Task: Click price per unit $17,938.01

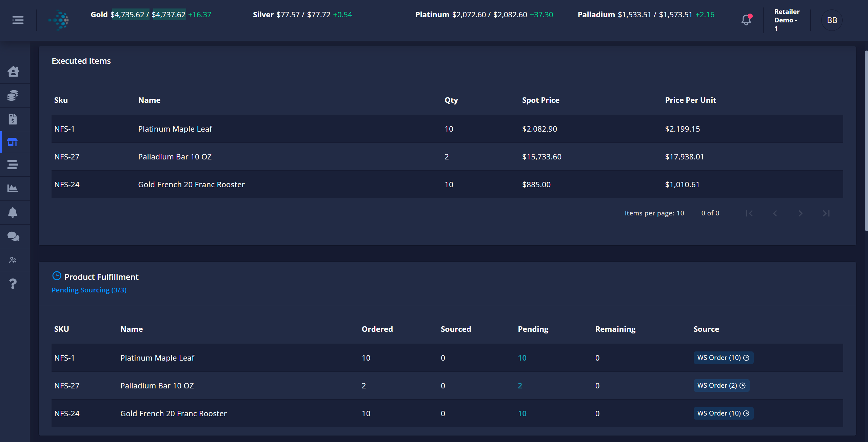Action: click(684, 157)
